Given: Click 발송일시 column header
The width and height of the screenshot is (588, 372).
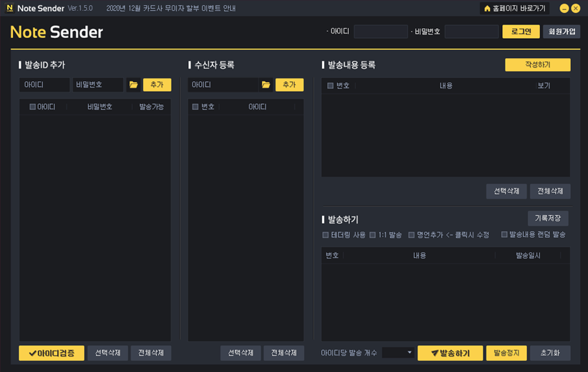Looking at the screenshot, I should tap(528, 255).
